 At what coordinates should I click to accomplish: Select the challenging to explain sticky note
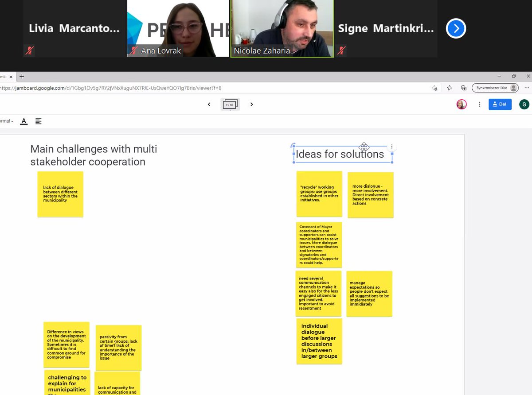click(x=67, y=383)
